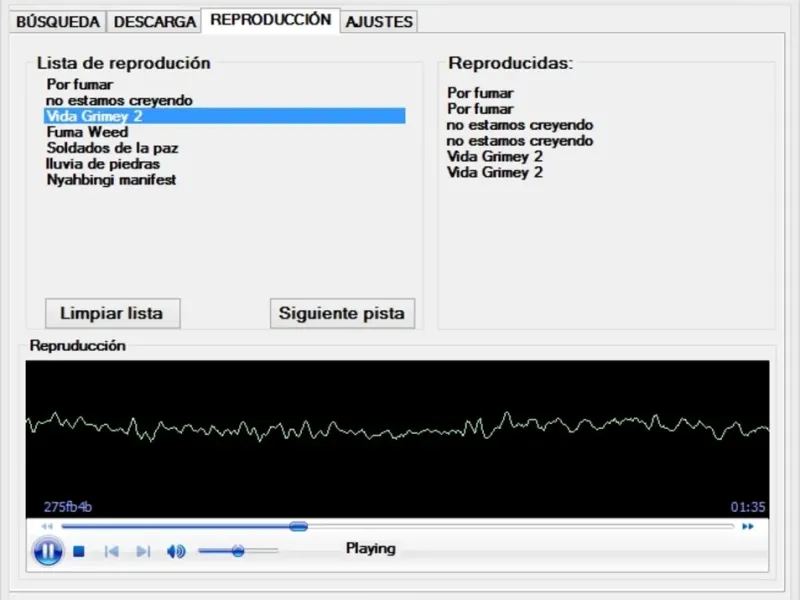The image size is (800, 600).
Task: Select 'lluvia de piedras' track
Action: point(225,164)
